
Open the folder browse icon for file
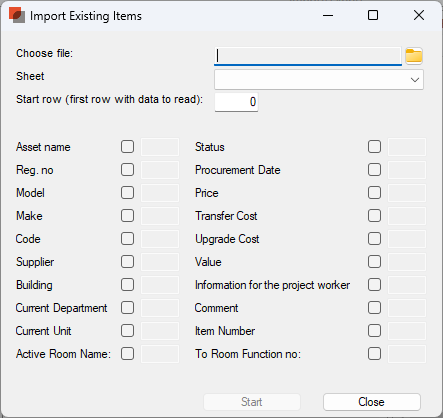click(x=414, y=55)
